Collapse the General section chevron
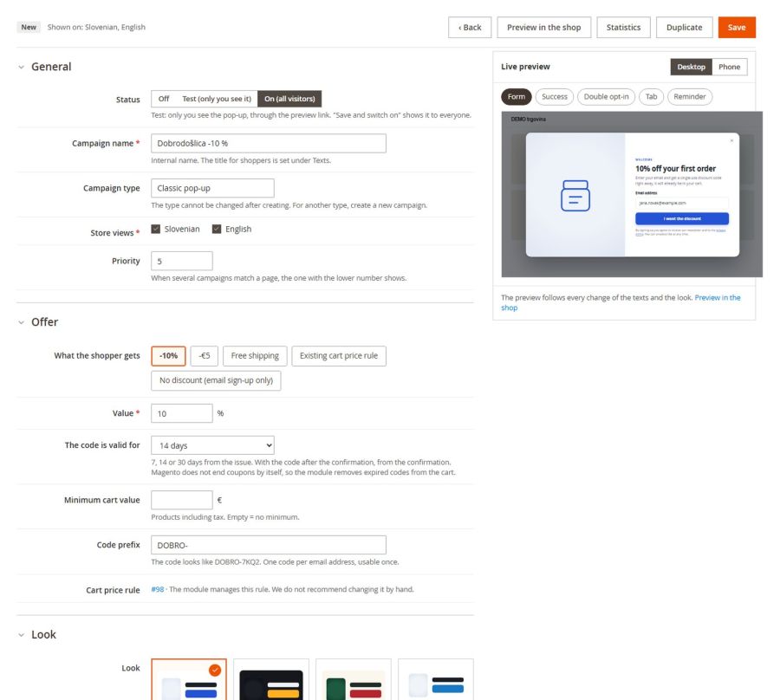780x700 pixels. (x=21, y=67)
